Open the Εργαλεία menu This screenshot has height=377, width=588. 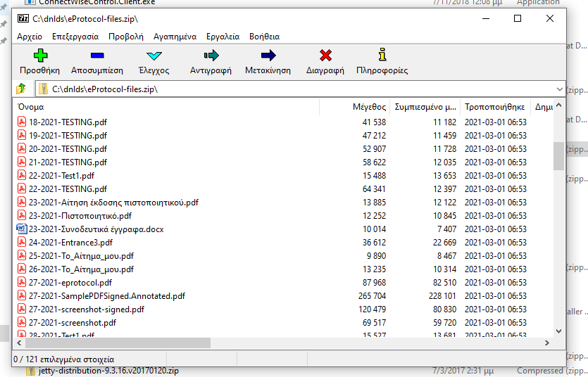click(x=223, y=36)
